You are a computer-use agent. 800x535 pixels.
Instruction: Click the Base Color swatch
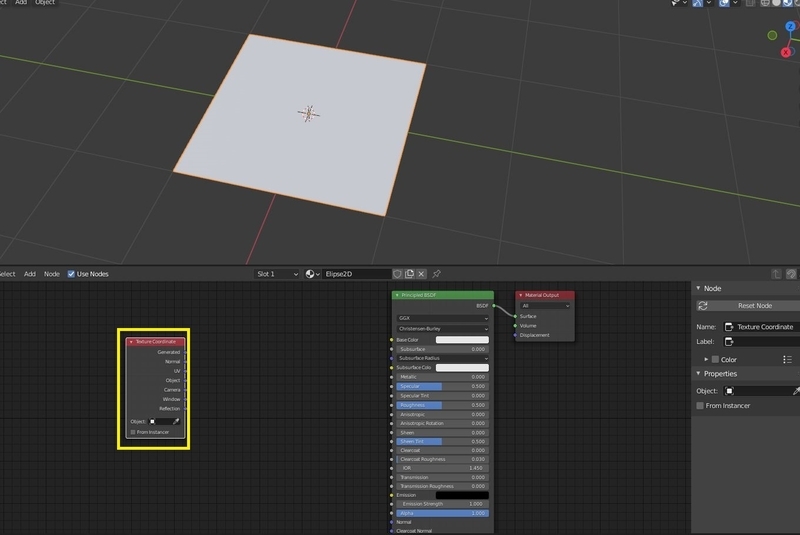pos(462,340)
